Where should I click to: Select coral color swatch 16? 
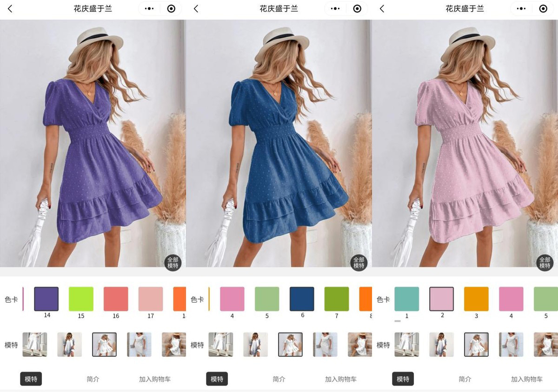(x=116, y=299)
